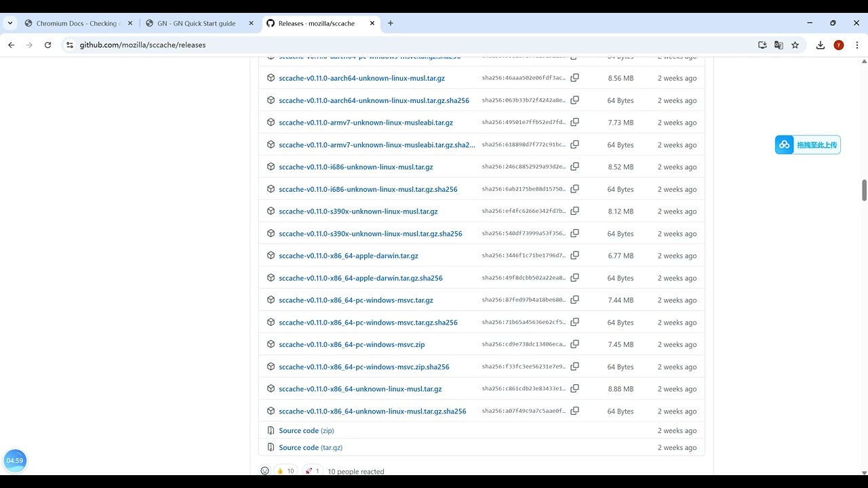Image resolution: width=868 pixels, height=488 pixels.
Task: Open the Chrome three-dot menu
Action: [857, 45]
